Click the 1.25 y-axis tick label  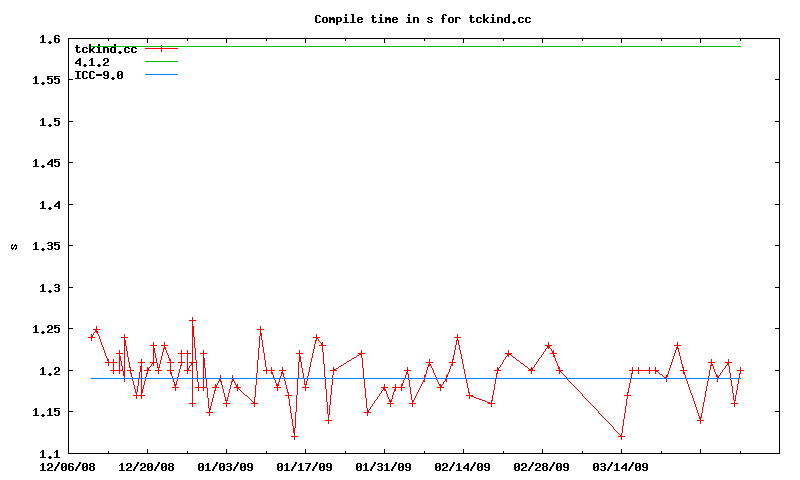coord(45,329)
